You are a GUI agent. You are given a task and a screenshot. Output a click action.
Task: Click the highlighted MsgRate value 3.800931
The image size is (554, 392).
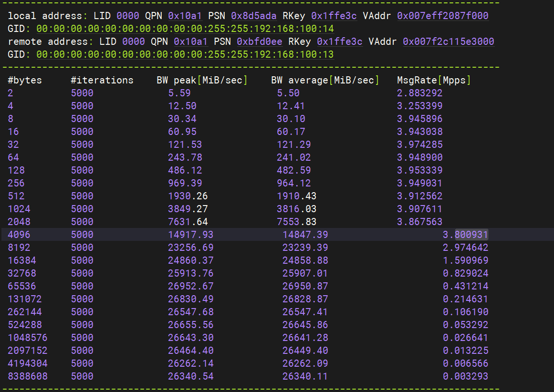tap(465, 235)
